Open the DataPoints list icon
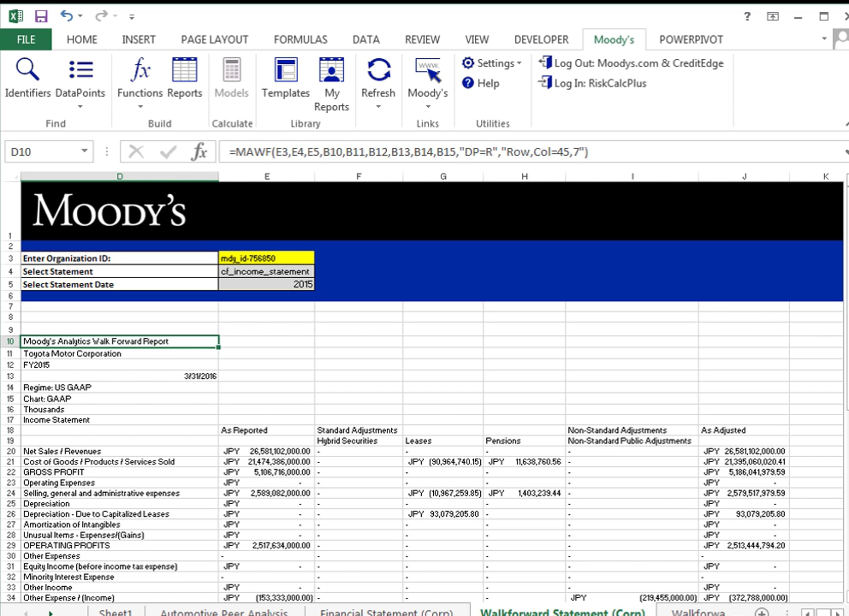This screenshot has height=616, width=849. (81, 70)
